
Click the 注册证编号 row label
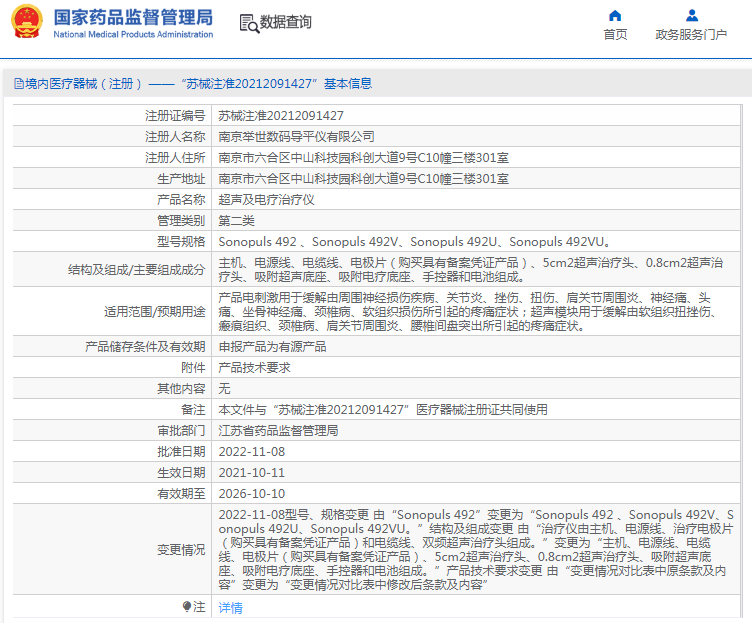(175, 116)
